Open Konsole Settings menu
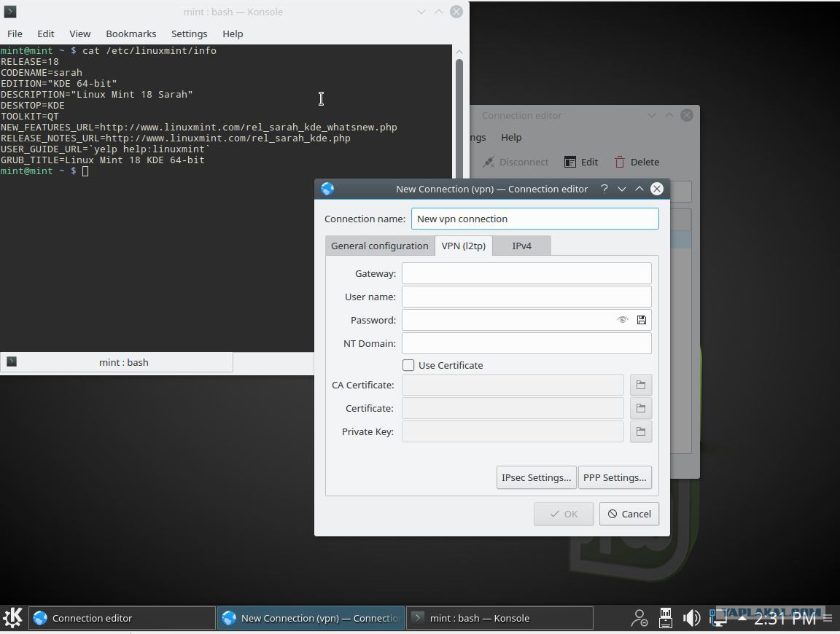This screenshot has width=840, height=634. pos(189,34)
